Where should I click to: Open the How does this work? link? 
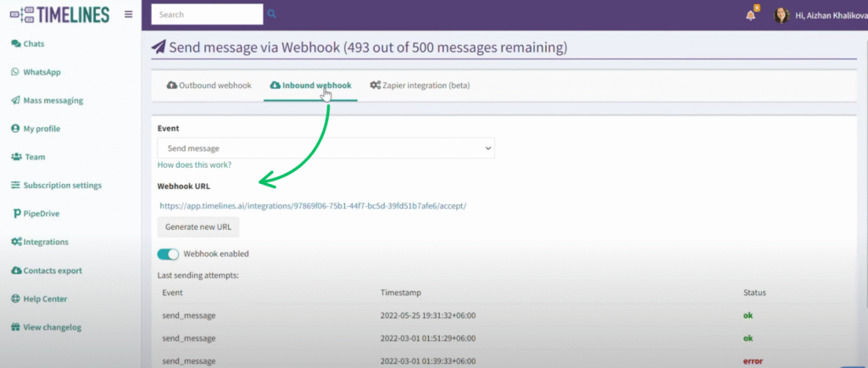coord(194,164)
